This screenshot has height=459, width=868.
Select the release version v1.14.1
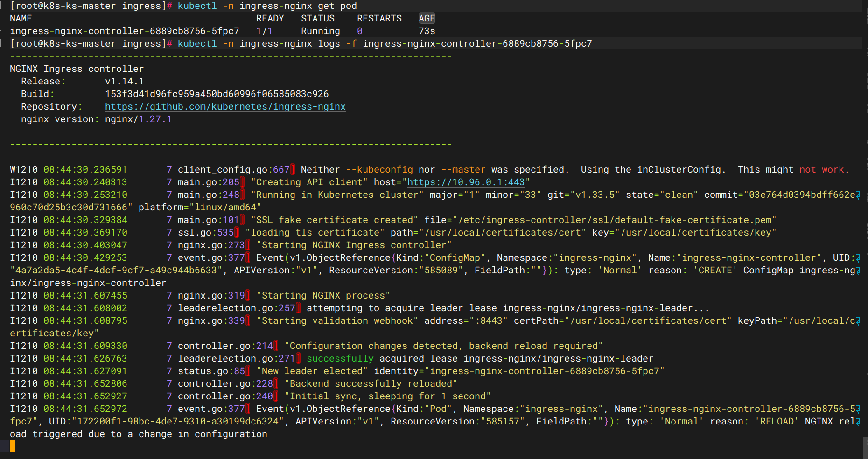point(124,82)
